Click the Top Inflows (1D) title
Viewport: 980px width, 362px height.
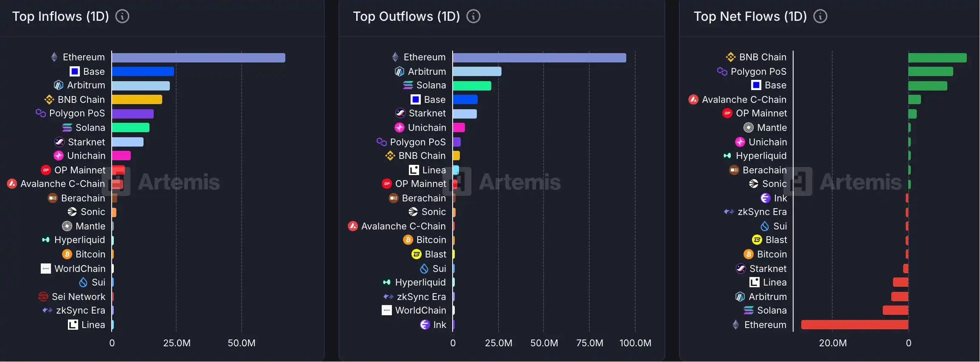60,17
